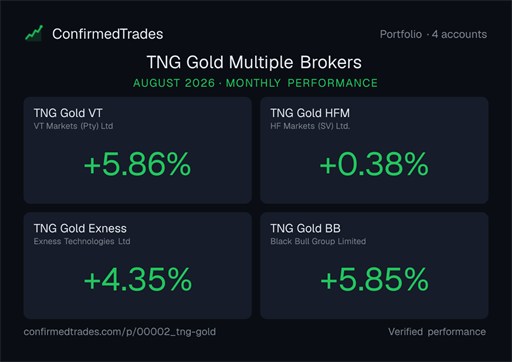Viewport: 512px width, 362px height.
Task: Click the Verified performance label
Action: (x=437, y=332)
